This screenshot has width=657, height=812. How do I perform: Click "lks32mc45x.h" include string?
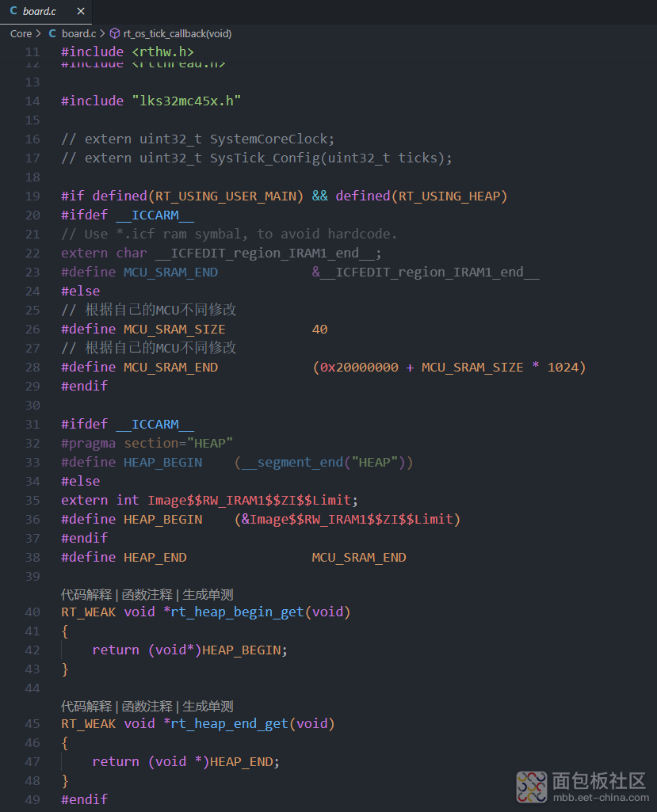pyautogui.click(x=186, y=101)
